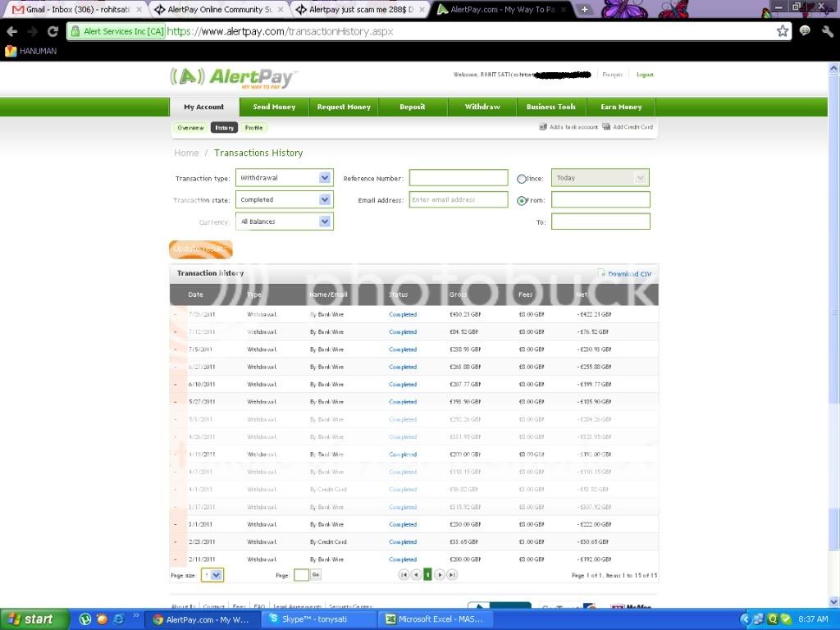Click the From date input field
Viewport: 840px width, 630px height.
tap(600, 200)
